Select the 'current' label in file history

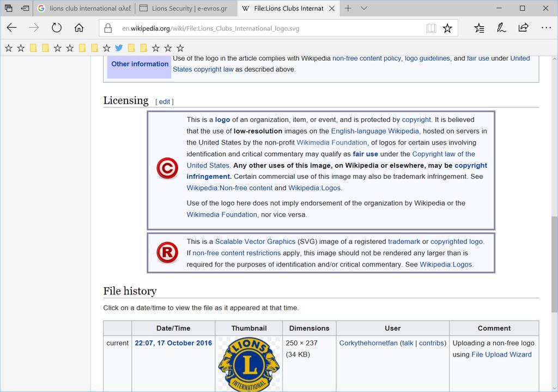tap(118, 343)
